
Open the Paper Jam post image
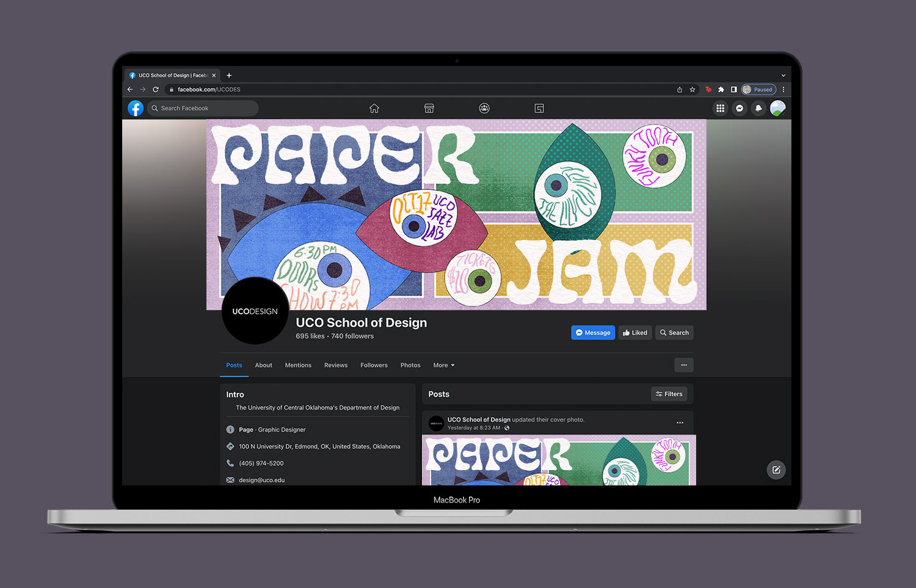(559, 460)
